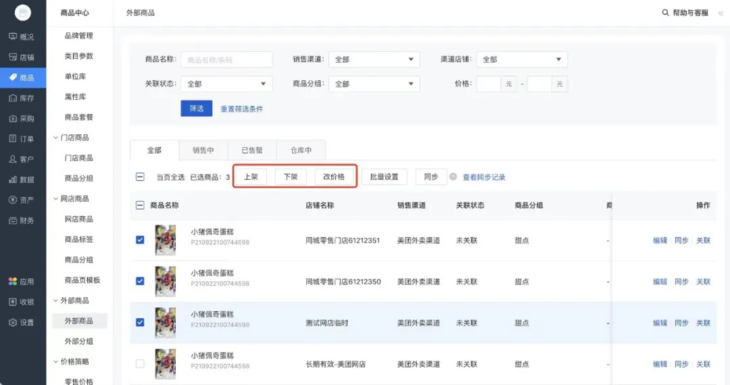Switch to the 仓库中 tab
The height and width of the screenshot is (385, 730).
coord(301,150)
